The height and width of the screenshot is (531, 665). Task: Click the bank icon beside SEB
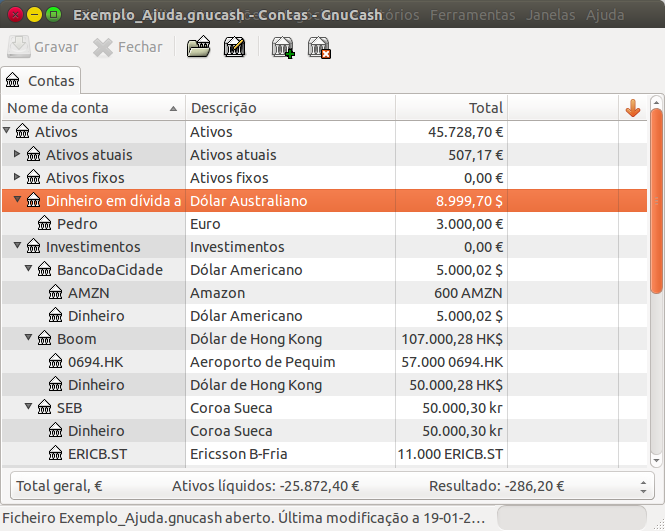(45, 408)
